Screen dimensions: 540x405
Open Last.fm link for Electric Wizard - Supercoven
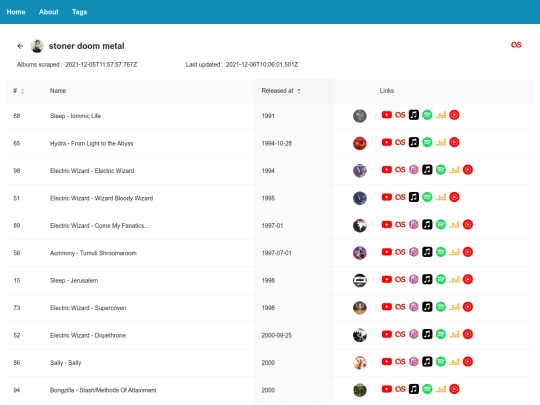coord(400,307)
